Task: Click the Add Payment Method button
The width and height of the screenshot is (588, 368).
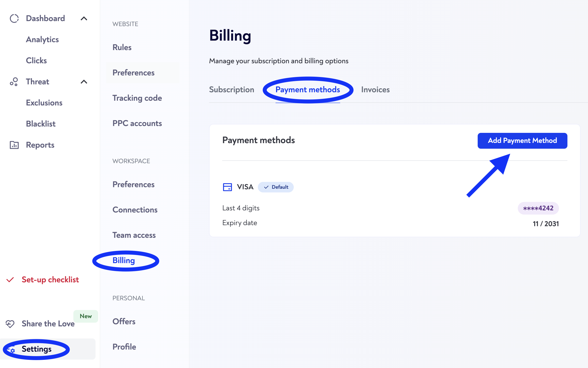Action: 522,141
